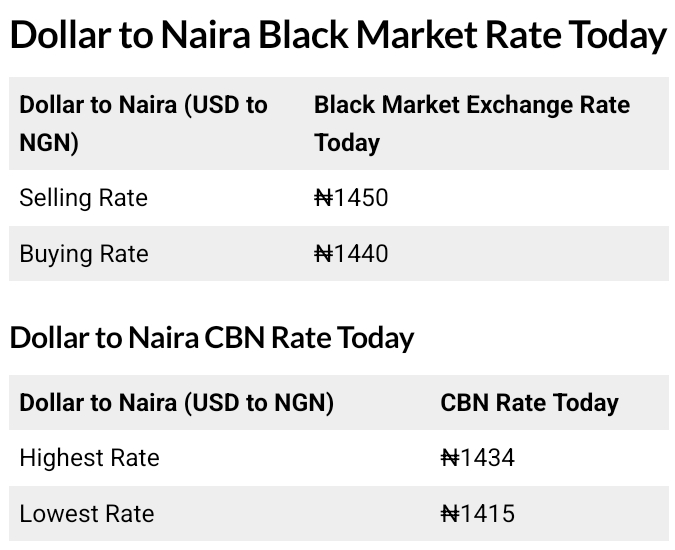Screen dimensions: 675x550
Task: Click the 'Lowest Rate' row label
Action: pyautogui.click(x=86, y=514)
